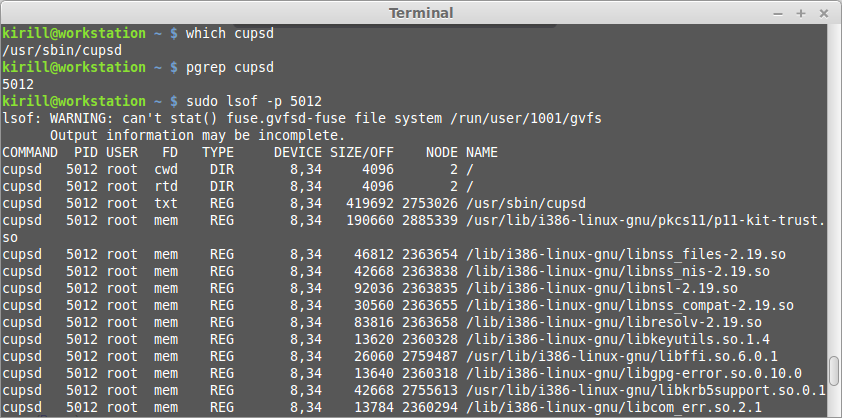
Task: Click the 'which cupsd' command
Action: (x=230, y=33)
